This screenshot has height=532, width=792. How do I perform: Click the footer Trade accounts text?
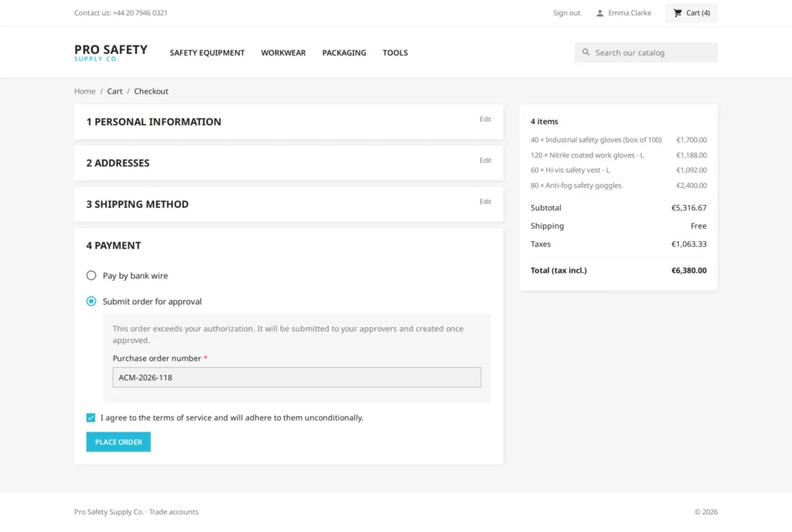[x=174, y=512]
